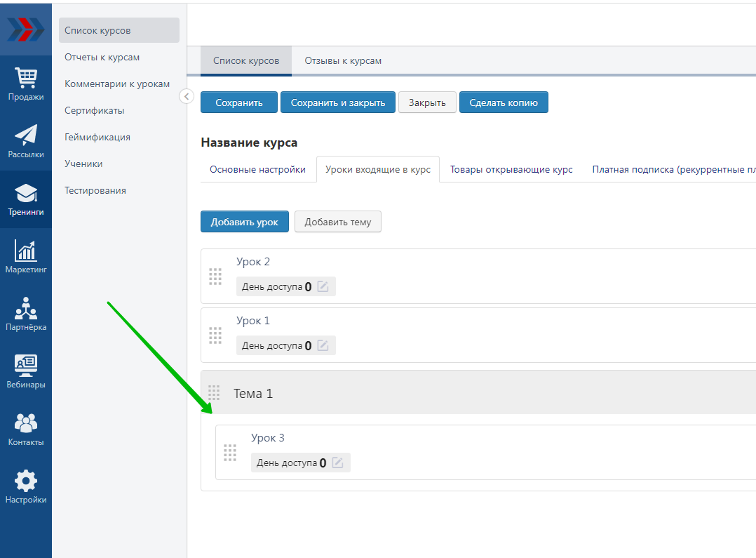Click the Тема 1 section header
The width and height of the screenshot is (756, 558).
click(x=253, y=394)
